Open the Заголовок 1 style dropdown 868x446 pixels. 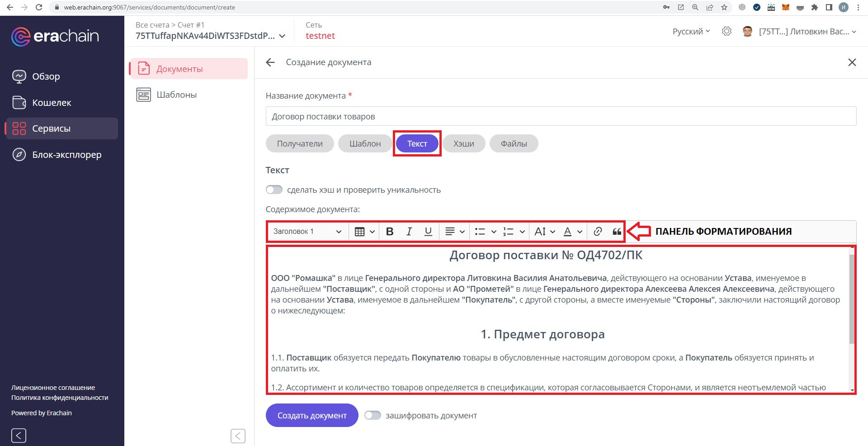[307, 232]
